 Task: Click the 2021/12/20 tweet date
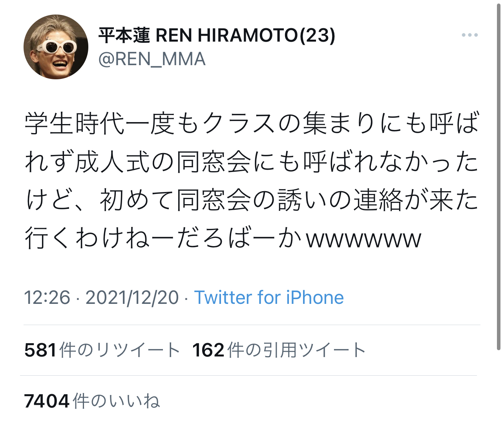coord(132,298)
